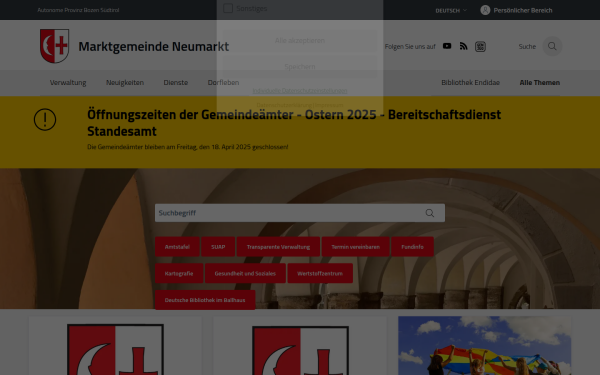Open the Bibliothek Endidae menu item
Image resolution: width=600 pixels, height=375 pixels.
tap(470, 82)
